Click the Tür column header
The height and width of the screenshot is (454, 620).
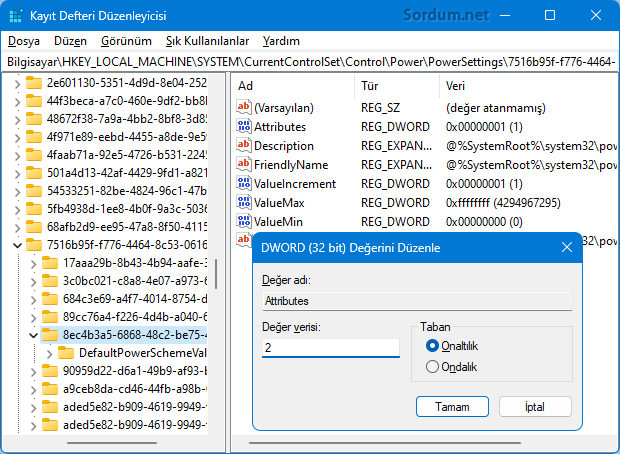click(x=397, y=86)
